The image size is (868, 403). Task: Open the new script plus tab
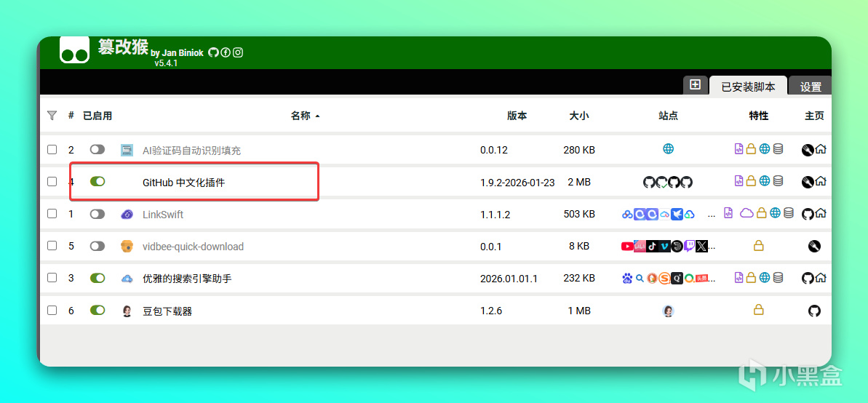[x=696, y=84]
